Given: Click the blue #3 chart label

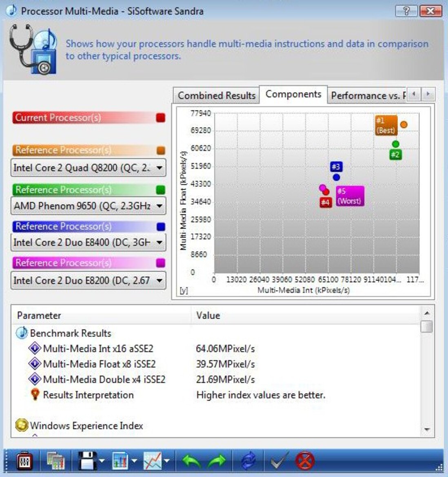Looking at the screenshot, I should pos(336,167).
